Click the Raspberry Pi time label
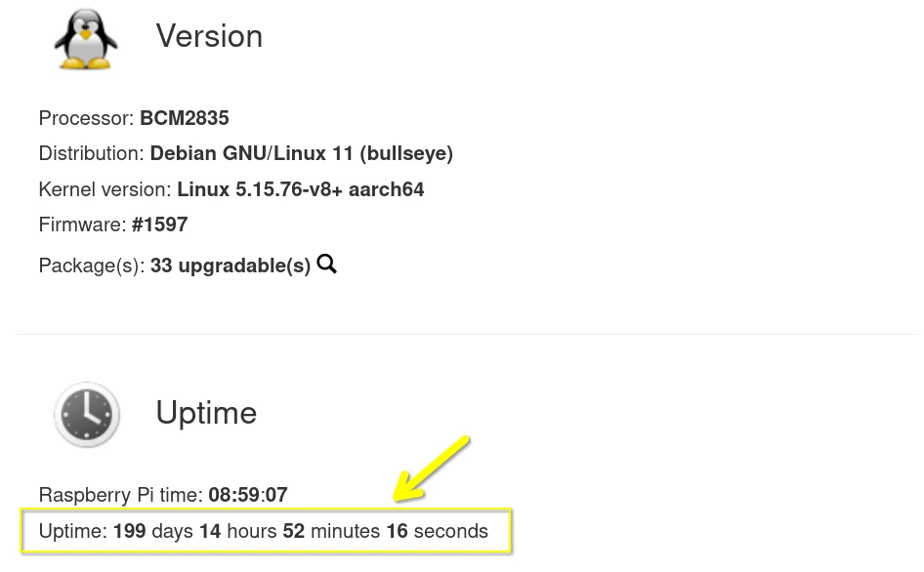This screenshot has height=572, width=924. (120, 495)
